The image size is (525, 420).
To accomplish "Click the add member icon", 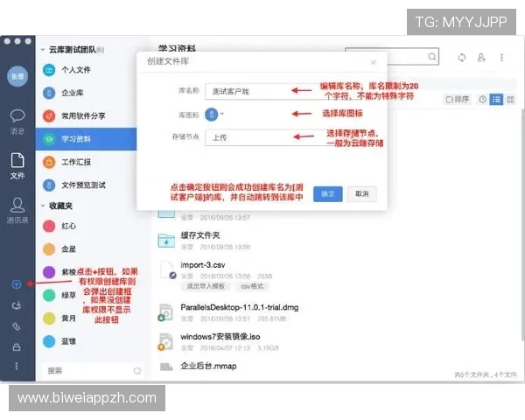I will point(481,58).
